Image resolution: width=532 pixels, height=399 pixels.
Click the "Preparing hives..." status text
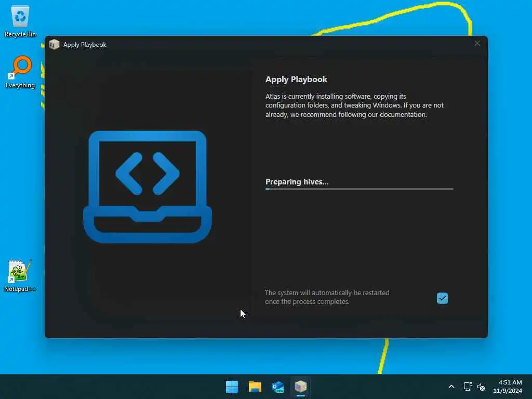(x=297, y=182)
